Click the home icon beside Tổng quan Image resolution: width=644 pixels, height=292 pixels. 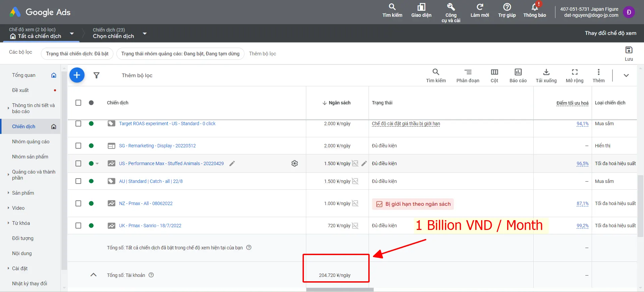point(54,75)
